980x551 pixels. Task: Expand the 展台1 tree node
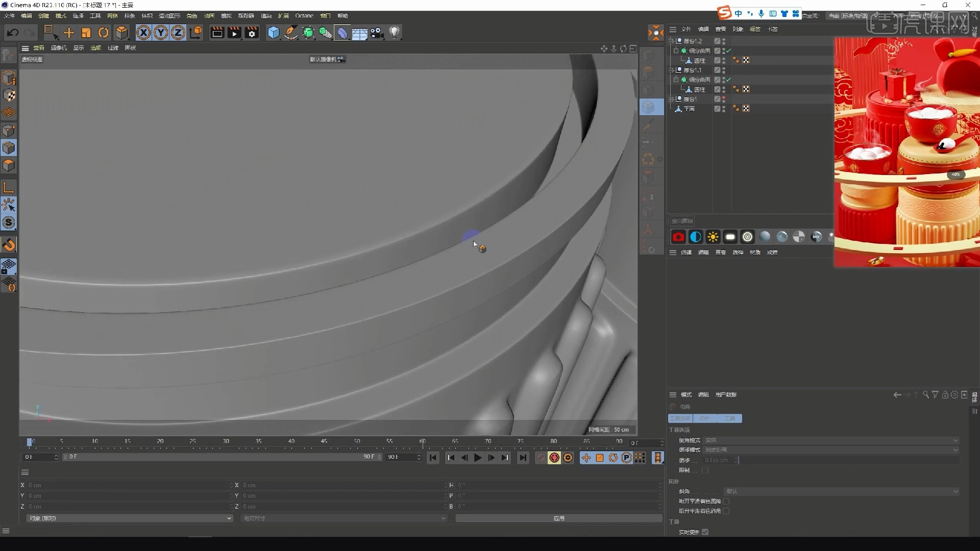point(672,99)
